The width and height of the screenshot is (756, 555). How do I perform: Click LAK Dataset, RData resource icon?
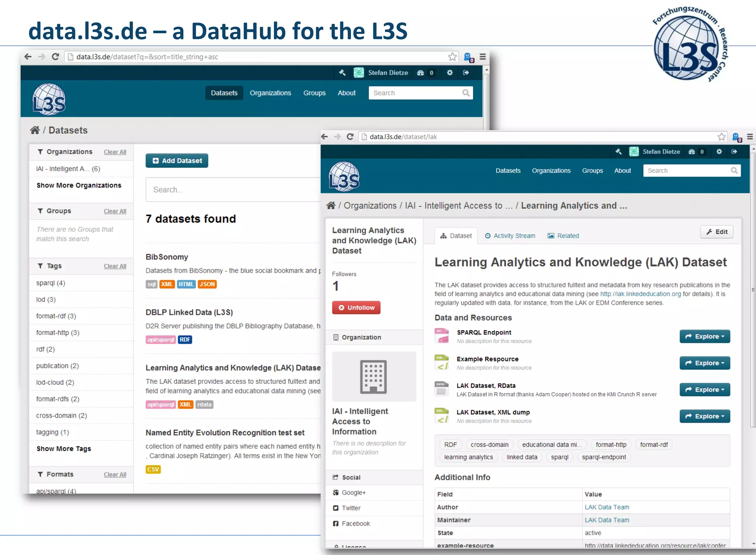[442, 389]
